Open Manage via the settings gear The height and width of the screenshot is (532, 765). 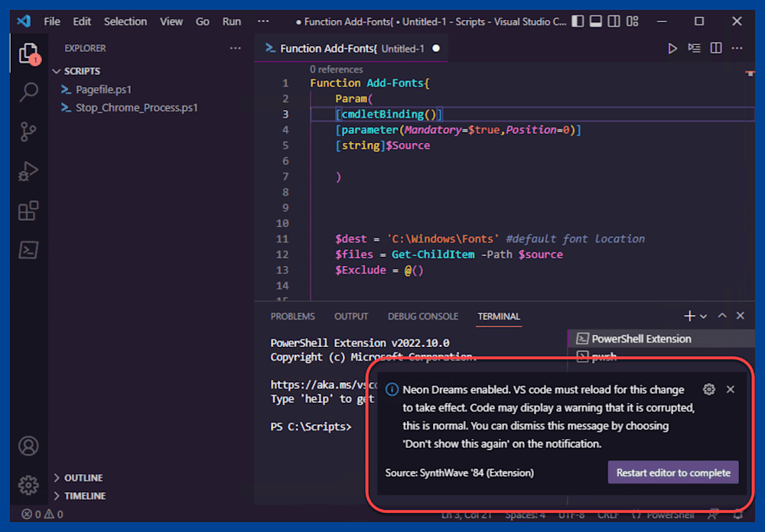pyautogui.click(x=28, y=485)
